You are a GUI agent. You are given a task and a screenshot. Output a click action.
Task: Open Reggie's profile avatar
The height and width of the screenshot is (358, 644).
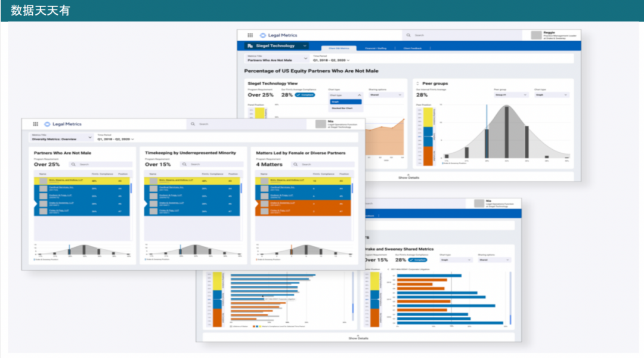tap(536, 35)
